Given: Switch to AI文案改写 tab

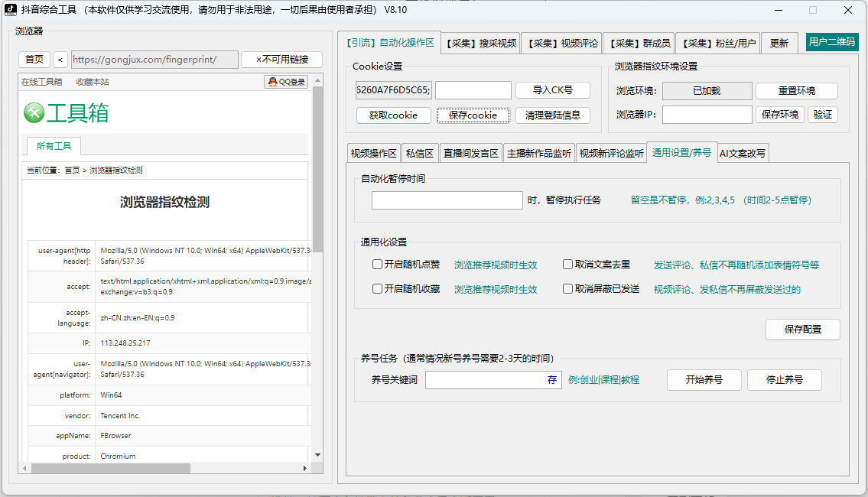Looking at the screenshot, I should 742,152.
